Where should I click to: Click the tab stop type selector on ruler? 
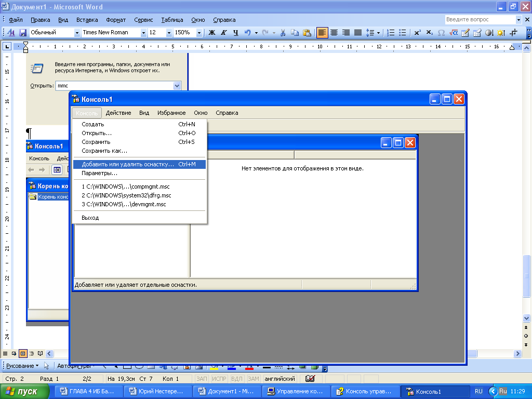(7, 46)
